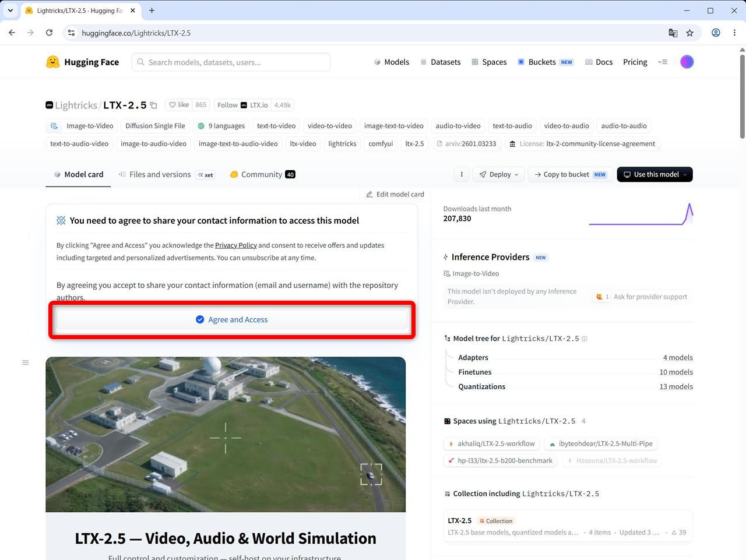
Task: Copy the model name with the copy icon
Action: coord(153,105)
